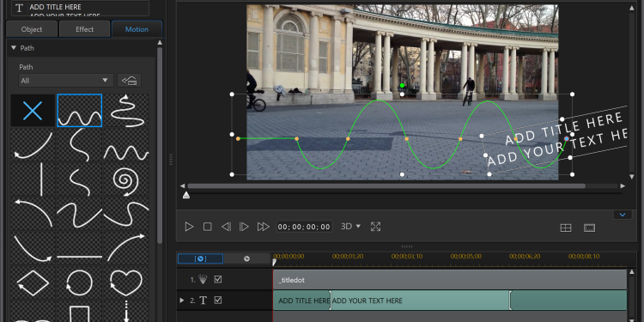Select ADD TITLE HERE object list item
Image resolution: width=644 pixels, height=322 pixels.
(x=80, y=7)
